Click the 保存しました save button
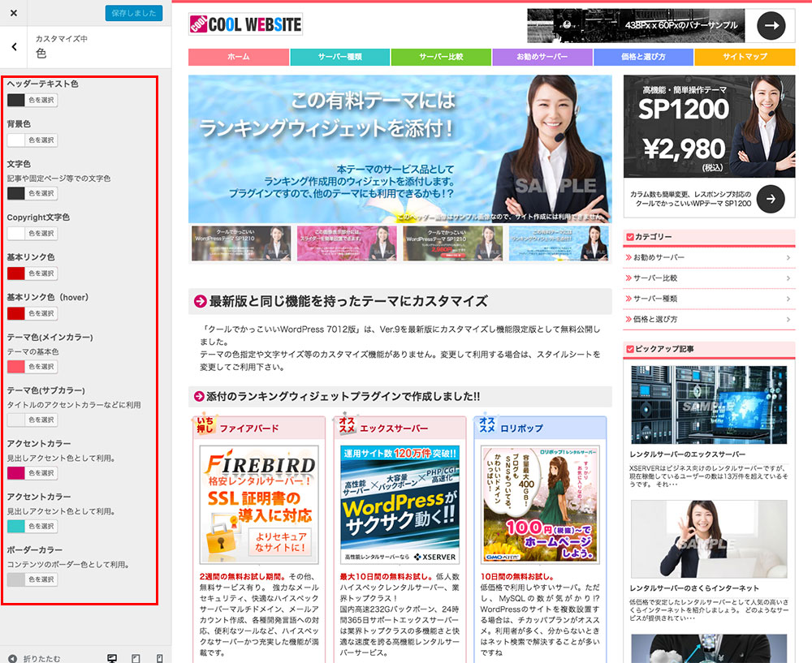 pyautogui.click(x=134, y=13)
